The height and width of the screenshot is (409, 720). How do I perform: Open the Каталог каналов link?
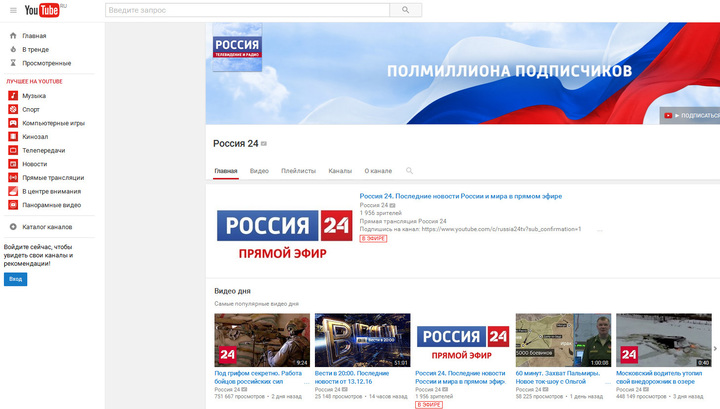pos(47,227)
